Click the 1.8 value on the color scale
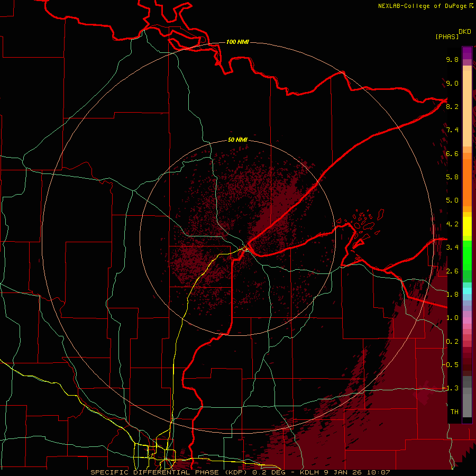 [x=452, y=295]
